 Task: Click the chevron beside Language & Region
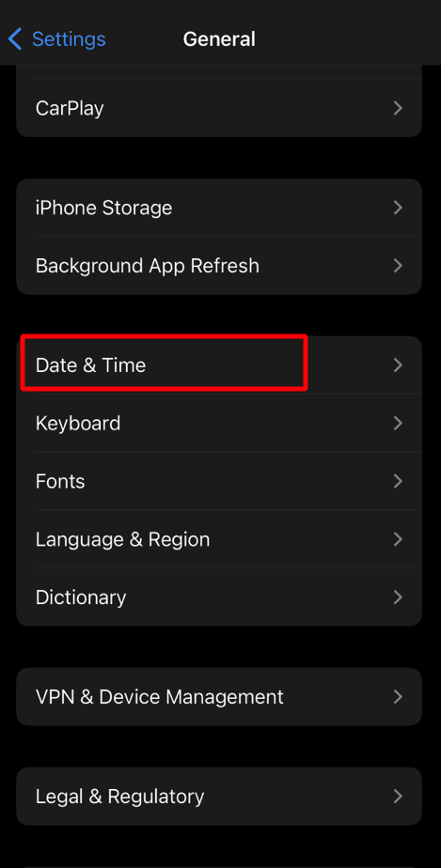[398, 539]
